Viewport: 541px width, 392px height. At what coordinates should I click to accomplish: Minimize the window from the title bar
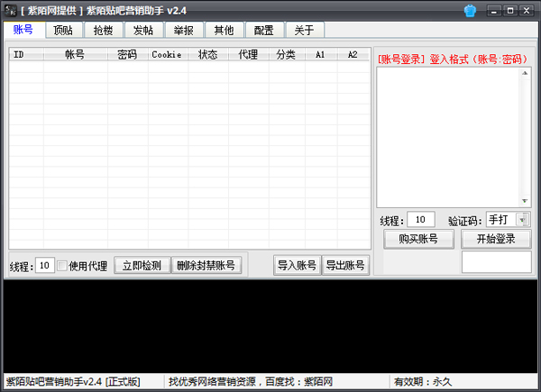[x=493, y=10]
